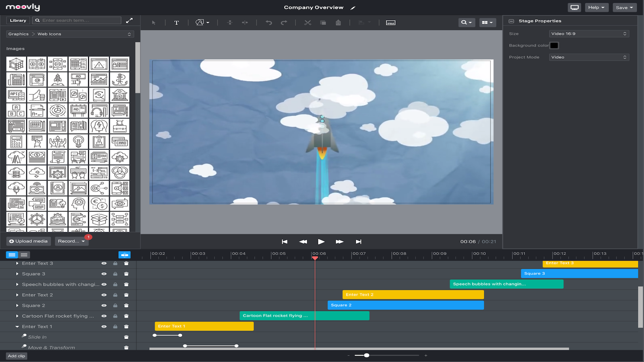Open the Size dropdown showing Video 16:9
The height and width of the screenshot is (362, 644).
589,33
